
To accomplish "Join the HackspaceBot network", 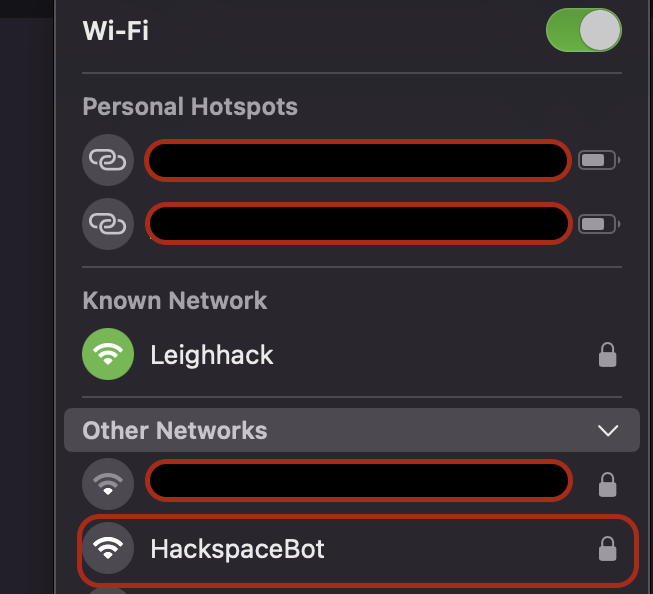I will click(x=238, y=548).
